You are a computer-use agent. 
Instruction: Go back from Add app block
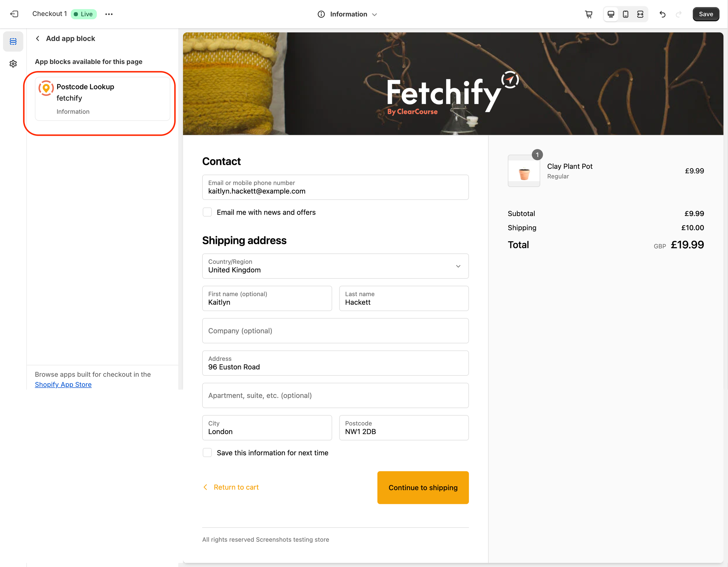tap(38, 38)
